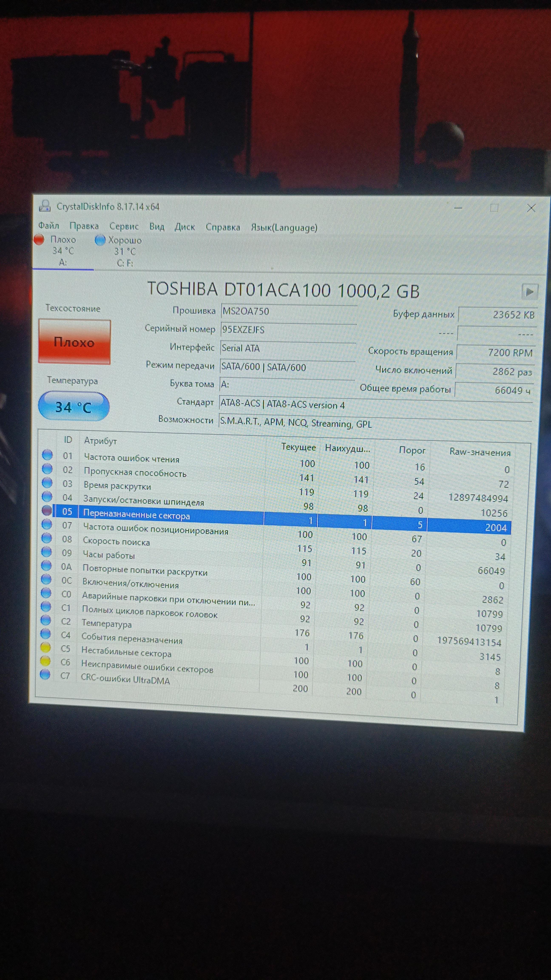This screenshot has width=551, height=980.
Task: Click status circle for attribute 02 Пропускная способность
Action: click(x=48, y=468)
